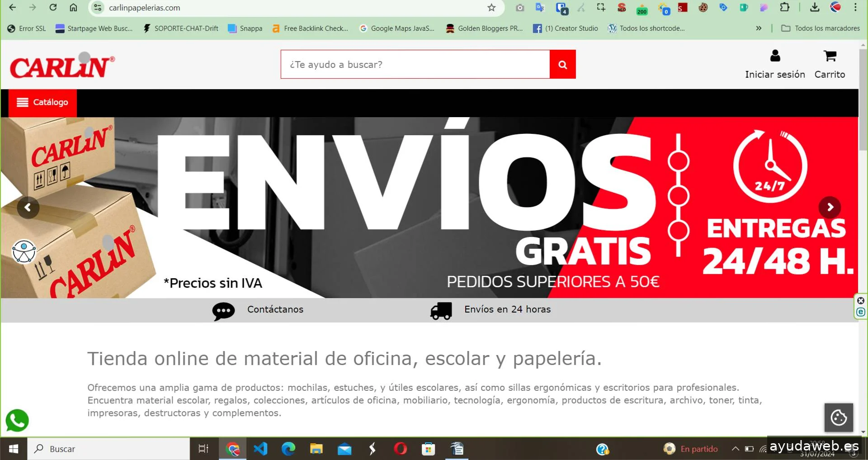Open the Snappa bookmark

245,28
